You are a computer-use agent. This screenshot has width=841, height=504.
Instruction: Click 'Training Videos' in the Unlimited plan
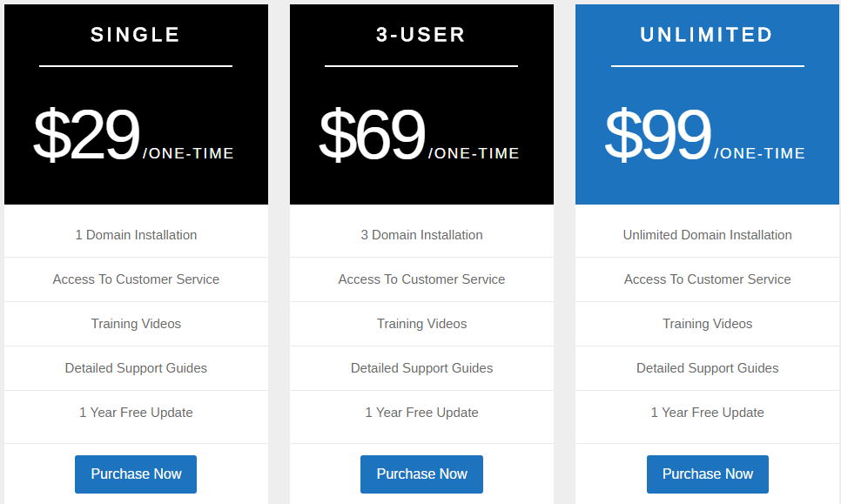[707, 324]
